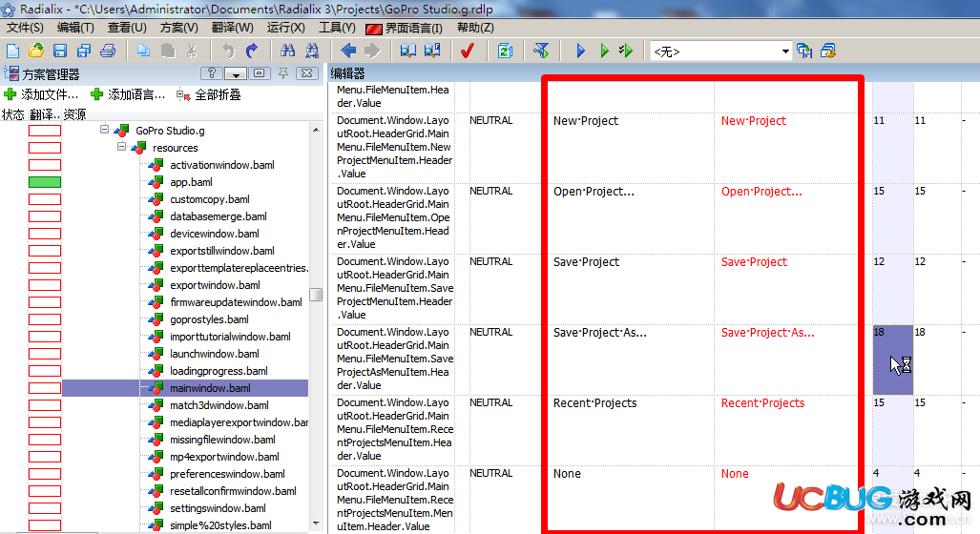
Task: Click the panel float window button
Action: [x=259, y=73]
